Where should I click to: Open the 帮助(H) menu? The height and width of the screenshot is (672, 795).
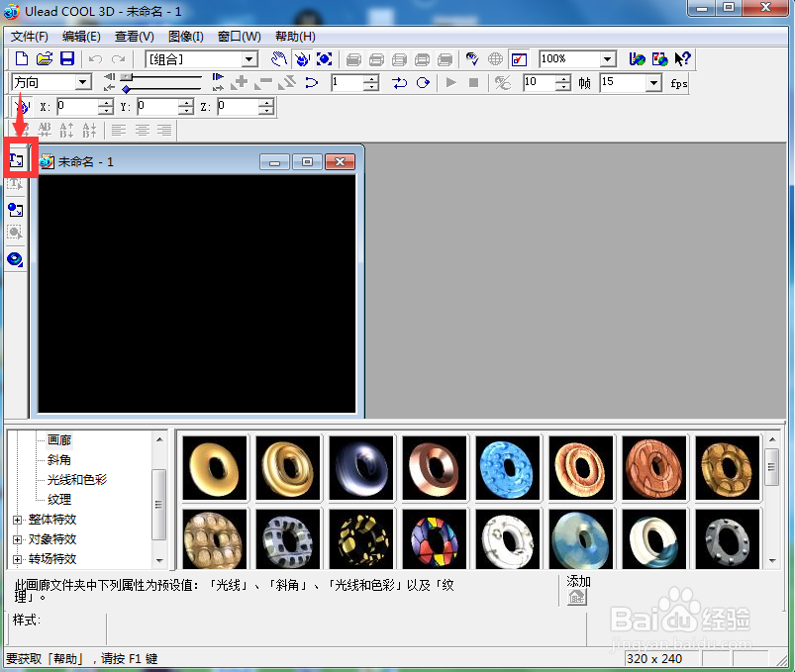[x=296, y=37]
